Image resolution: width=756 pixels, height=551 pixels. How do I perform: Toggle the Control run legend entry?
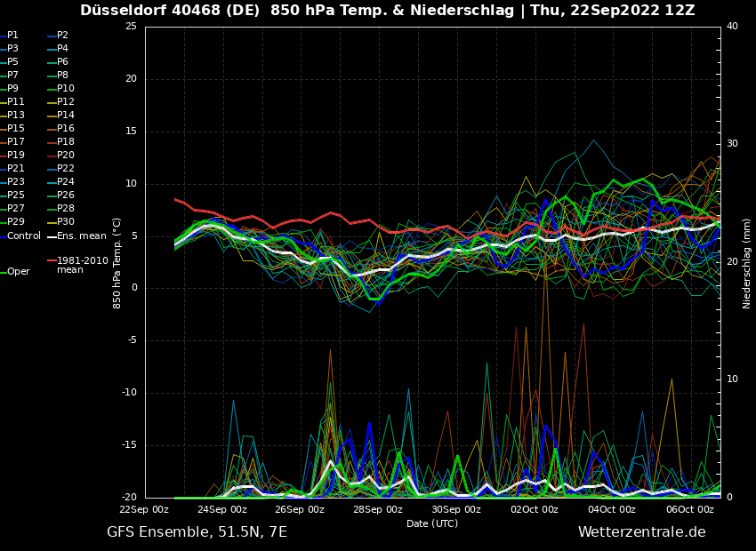point(24,236)
